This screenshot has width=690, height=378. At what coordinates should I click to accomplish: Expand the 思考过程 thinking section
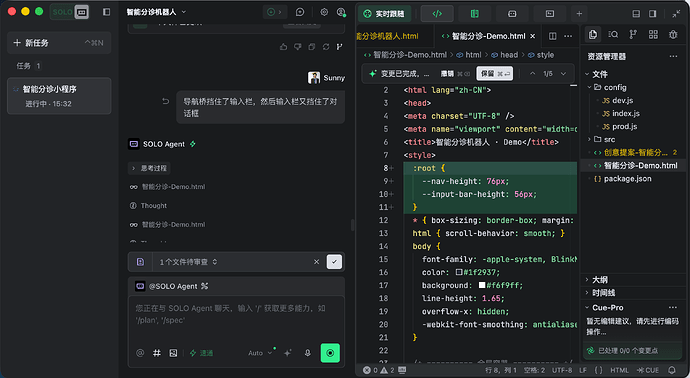149,168
